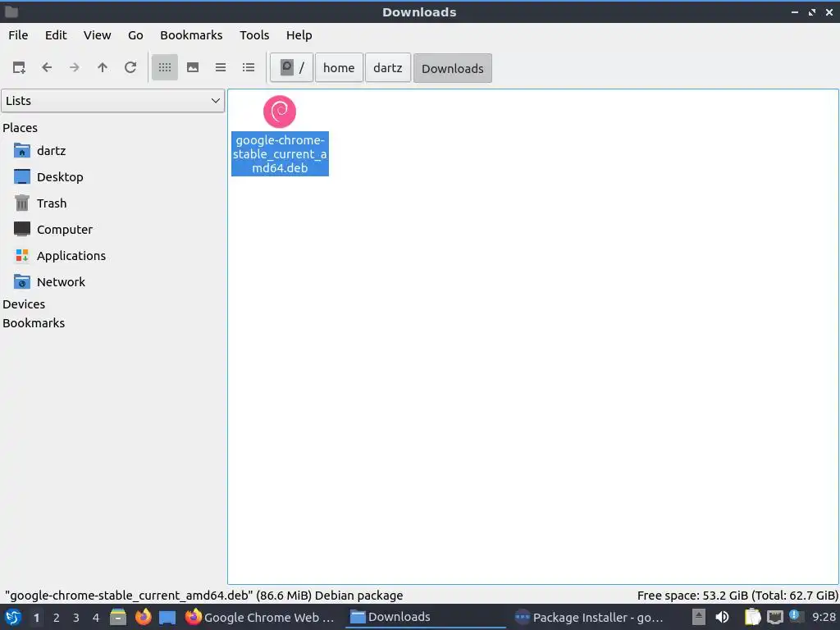Click the new tab toolbar icon

[x=19, y=67]
